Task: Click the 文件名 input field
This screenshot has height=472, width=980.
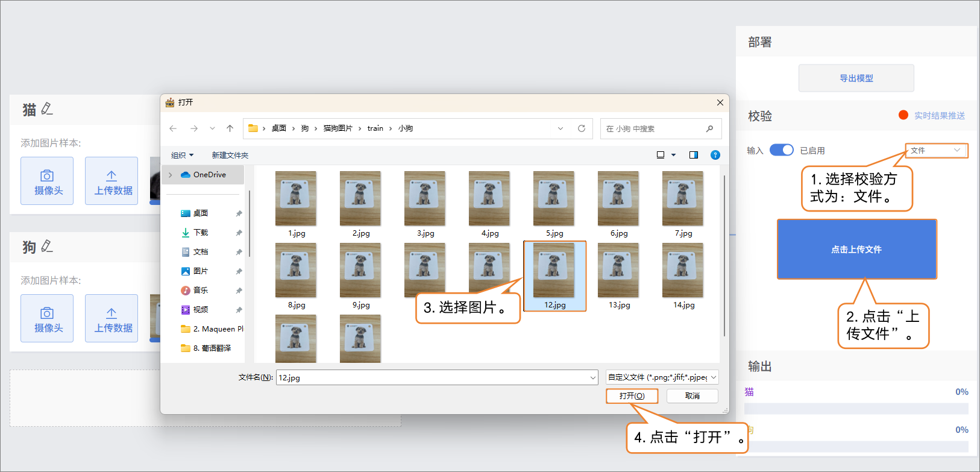Action: point(432,377)
